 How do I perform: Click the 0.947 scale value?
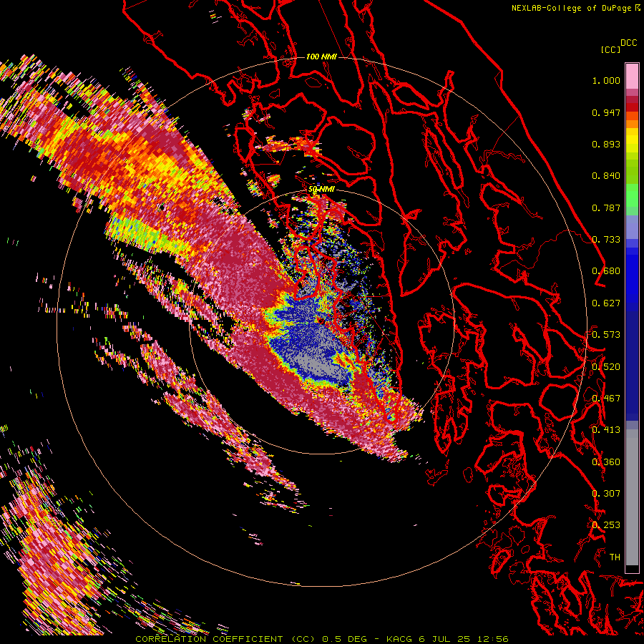click(x=606, y=112)
